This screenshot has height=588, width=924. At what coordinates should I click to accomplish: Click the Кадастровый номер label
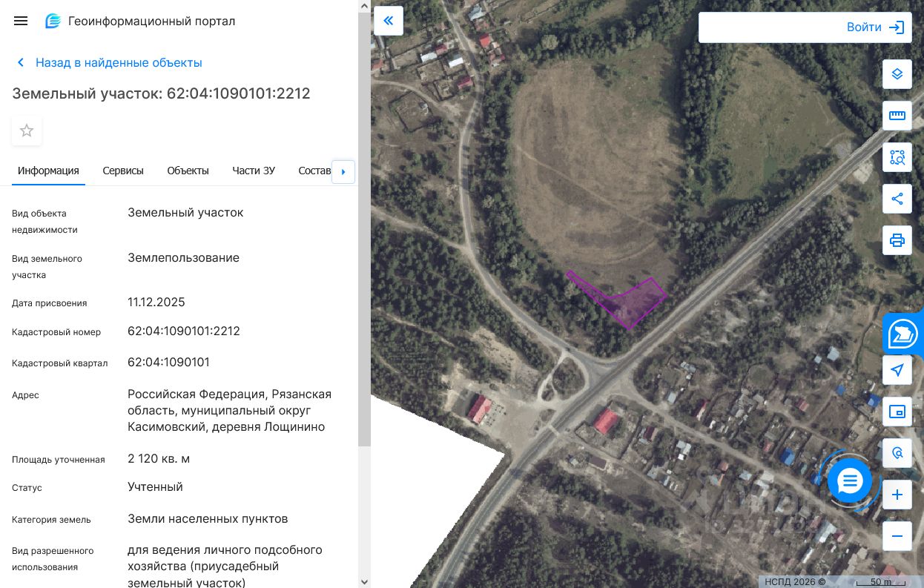click(x=56, y=332)
